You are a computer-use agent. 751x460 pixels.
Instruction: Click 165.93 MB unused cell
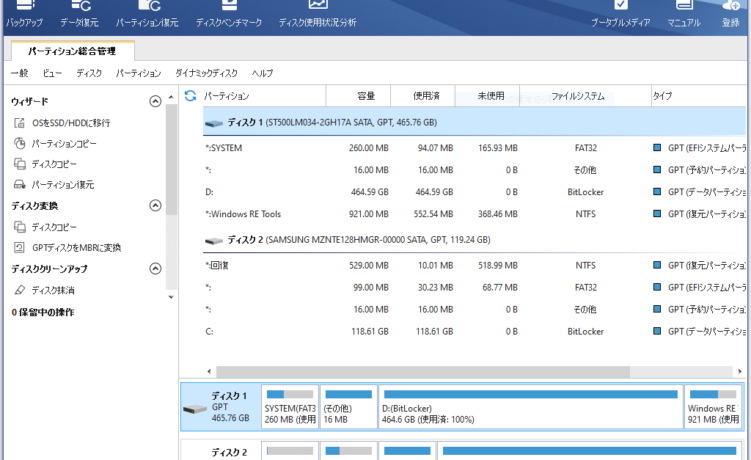tap(498, 148)
